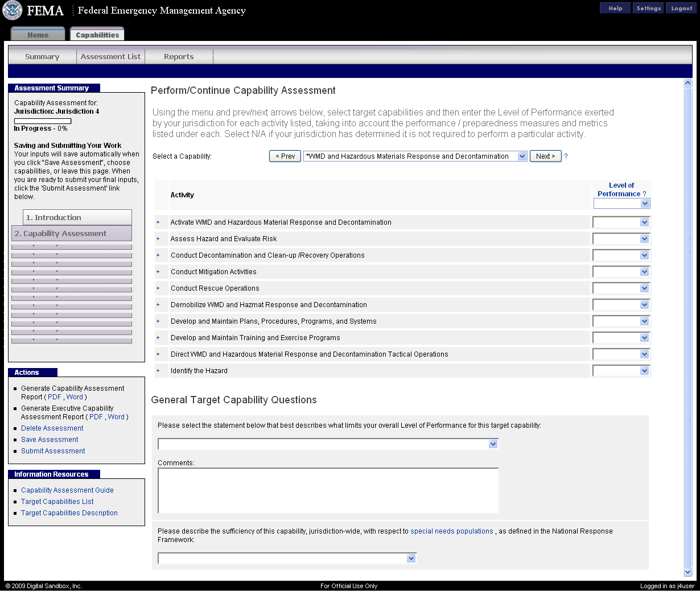Open performance dropdown for Conduct Decontamination row
The image size is (700, 591).
click(x=621, y=255)
